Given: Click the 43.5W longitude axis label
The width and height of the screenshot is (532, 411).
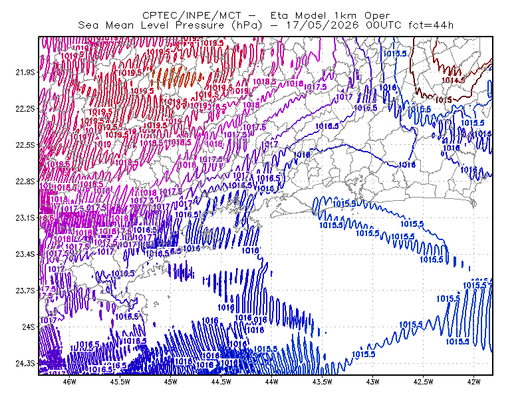Looking at the screenshot, I should point(323,382).
